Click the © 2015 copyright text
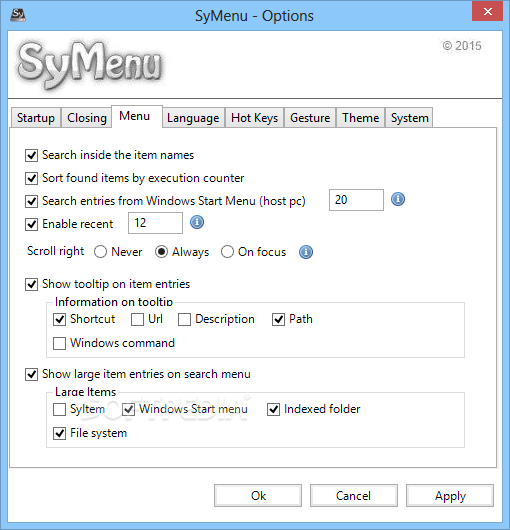Image resolution: width=510 pixels, height=530 pixels. pyautogui.click(x=462, y=46)
